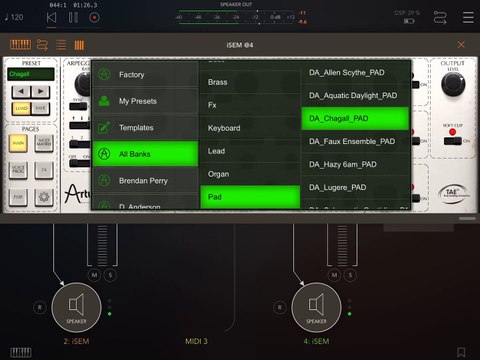Screen dimensions: 480x360
Task: Load preset DA_Aquatic Daylight_PAD
Action: point(355,96)
